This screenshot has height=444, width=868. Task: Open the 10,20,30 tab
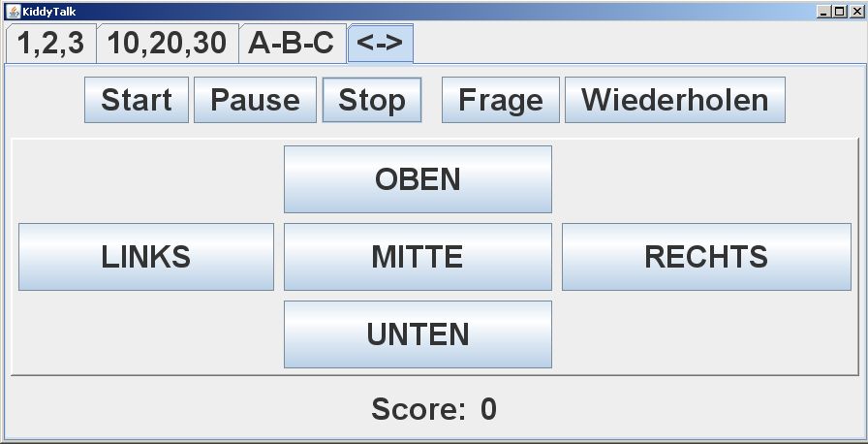[167, 44]
